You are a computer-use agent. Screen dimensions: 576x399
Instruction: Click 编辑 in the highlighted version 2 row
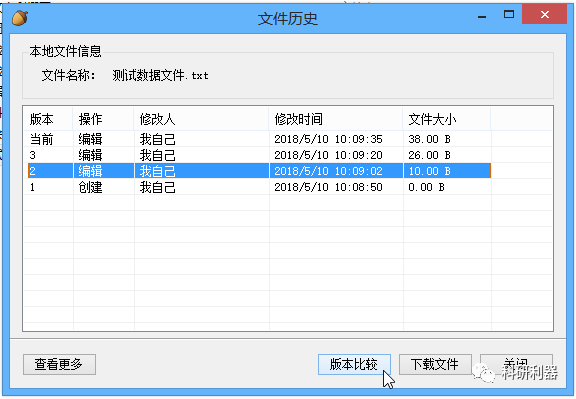click(90, 171)
